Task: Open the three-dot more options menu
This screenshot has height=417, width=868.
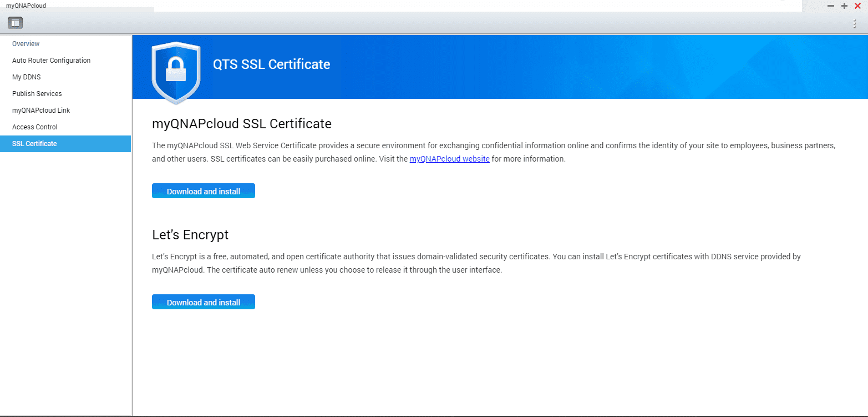Action: pyautogui.click(x=855, y=23)
